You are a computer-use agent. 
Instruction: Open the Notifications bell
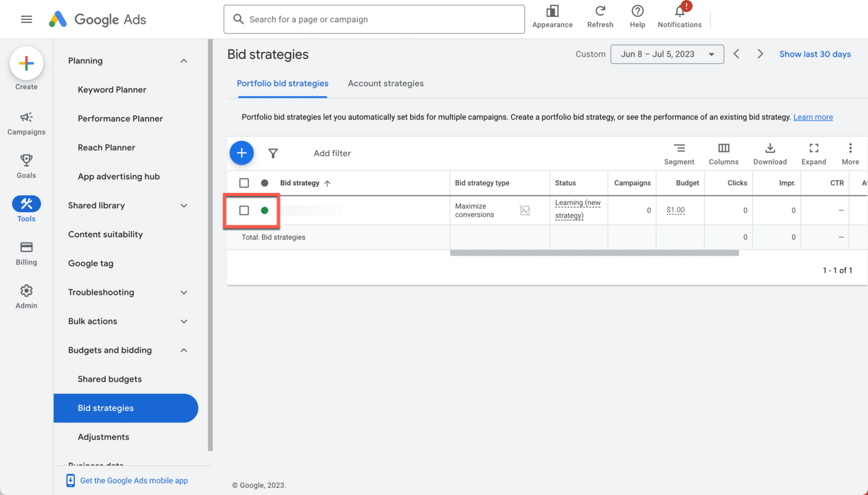(680, 11)
